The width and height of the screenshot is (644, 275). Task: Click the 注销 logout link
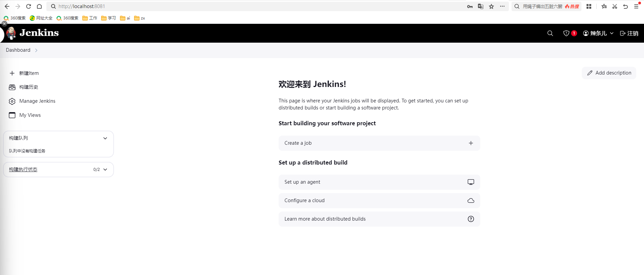(629, 33)
